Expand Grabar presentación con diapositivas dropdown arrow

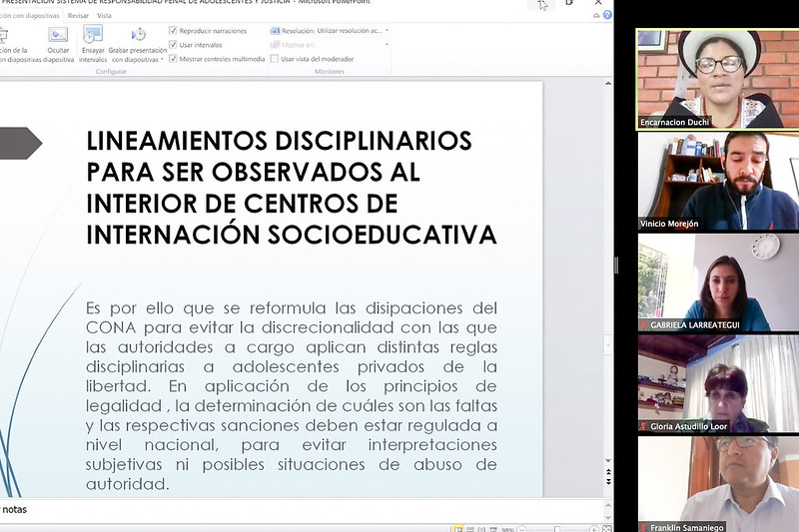[x=162, y=60]
